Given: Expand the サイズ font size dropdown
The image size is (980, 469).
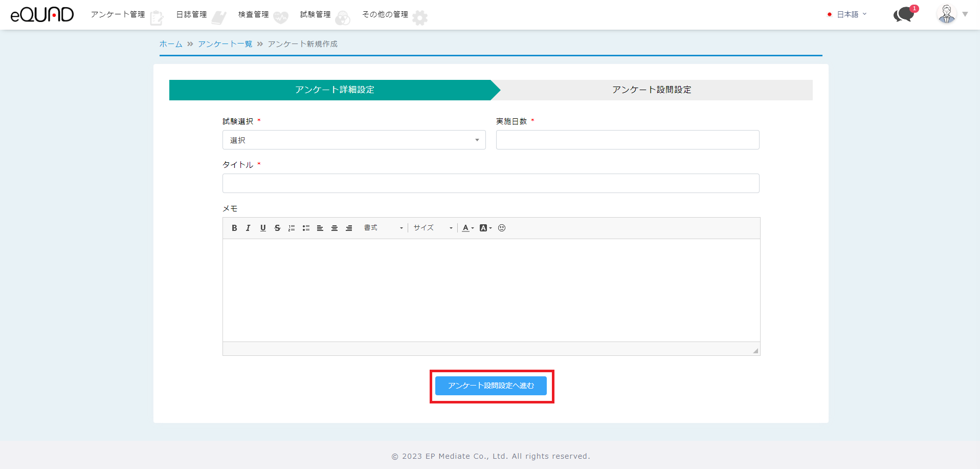Looking at the screenshot, I should click(x=433, y=228).
